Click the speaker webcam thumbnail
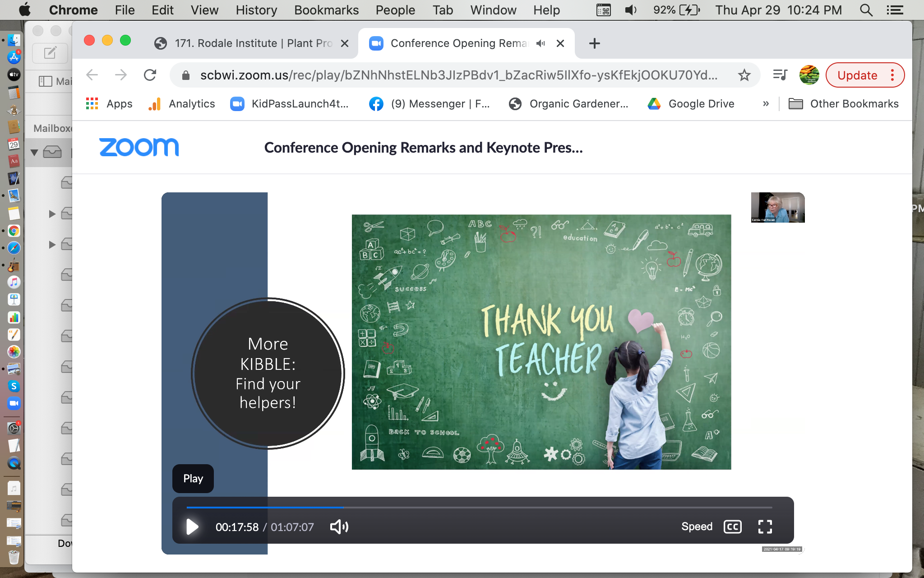 (x=777, y=207)
